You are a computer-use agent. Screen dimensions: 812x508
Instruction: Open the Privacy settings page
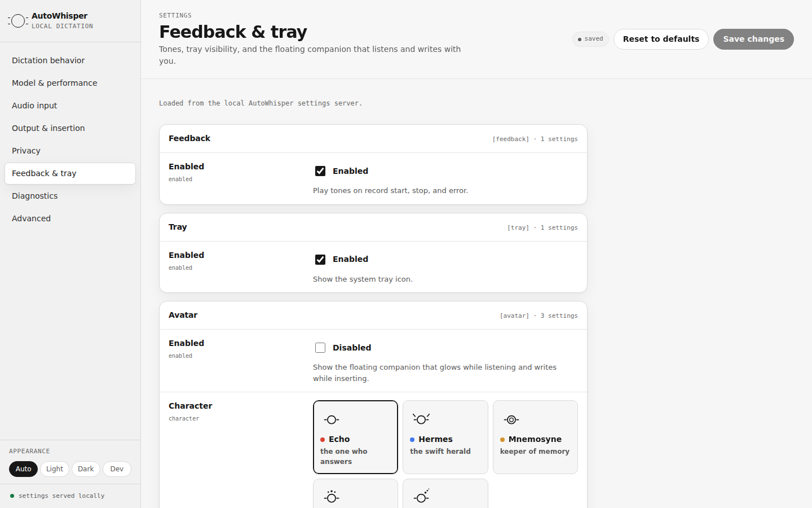[70, 151]
